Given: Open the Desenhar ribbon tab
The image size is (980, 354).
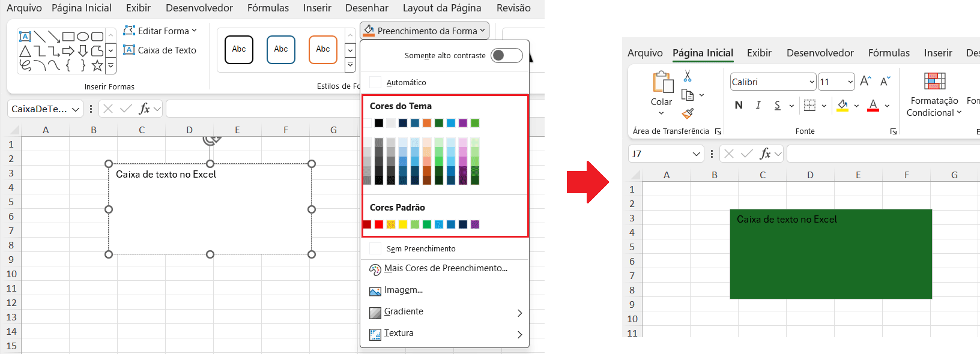Looking at the screenshot, I should [366, 8].
